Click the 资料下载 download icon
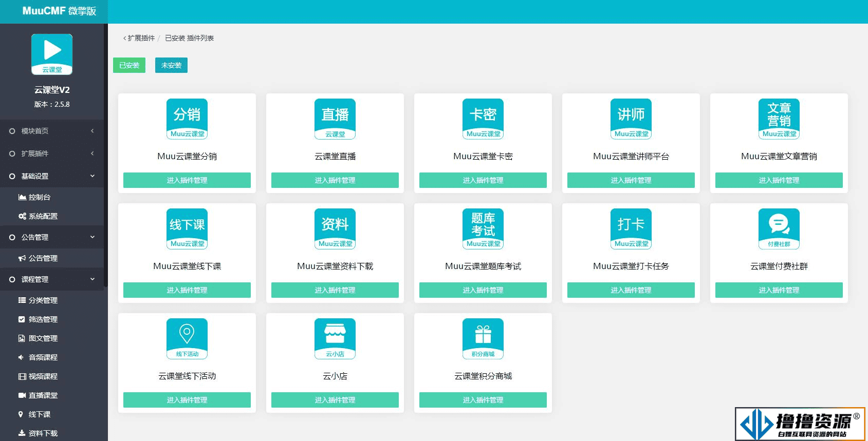This screenshot has width=868, height=441. (22, 433)
